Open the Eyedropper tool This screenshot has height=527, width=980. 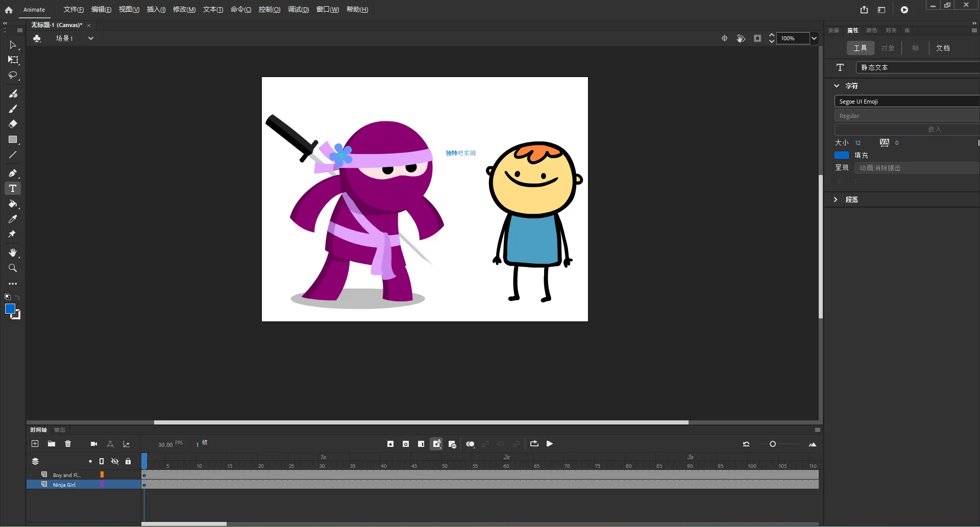pyautogui.click(x=13, y=219)
